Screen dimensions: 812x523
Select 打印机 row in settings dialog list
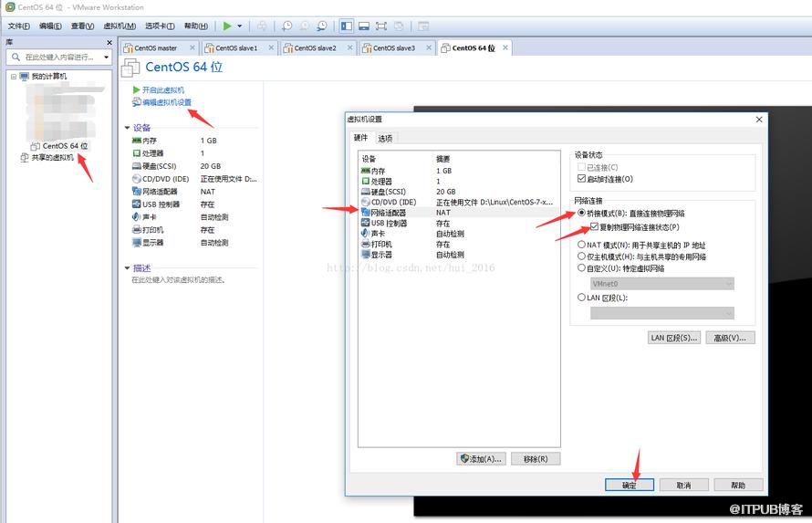[x=458, y=244]
